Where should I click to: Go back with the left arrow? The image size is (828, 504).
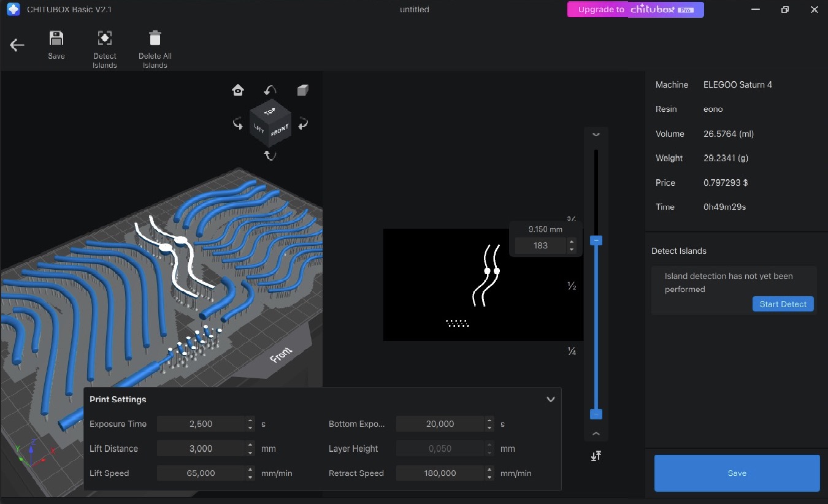(17, 45)
